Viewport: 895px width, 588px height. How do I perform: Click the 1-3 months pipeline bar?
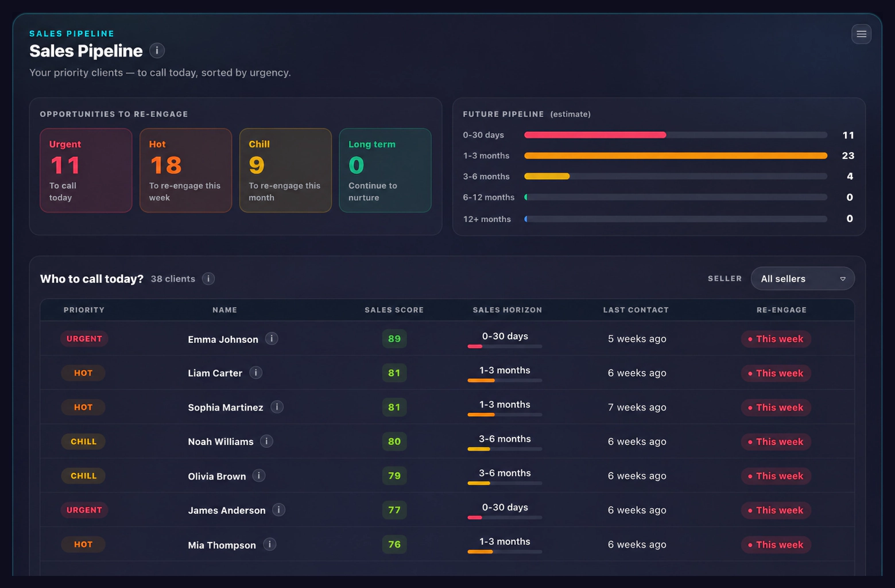(676, 156)
